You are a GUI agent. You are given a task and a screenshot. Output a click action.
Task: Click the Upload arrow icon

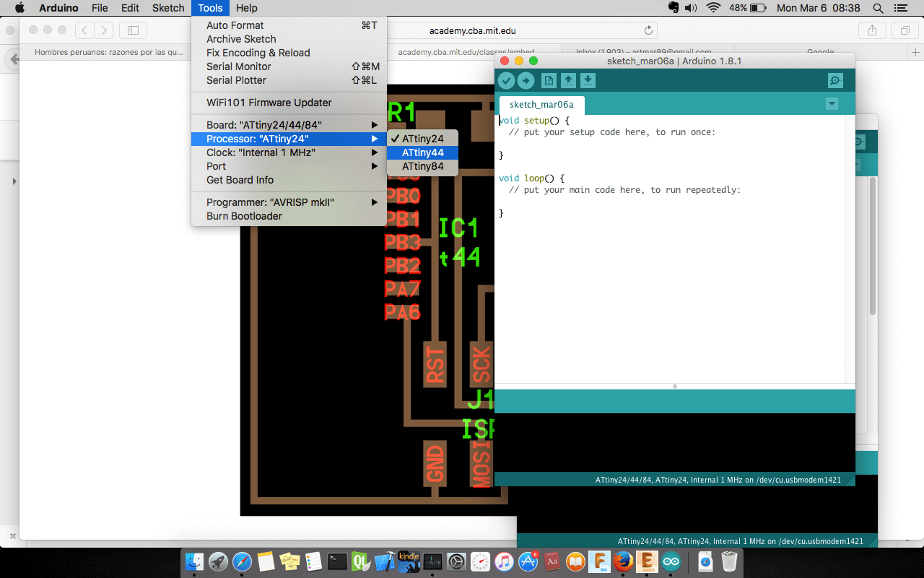[x=526, y=80]
